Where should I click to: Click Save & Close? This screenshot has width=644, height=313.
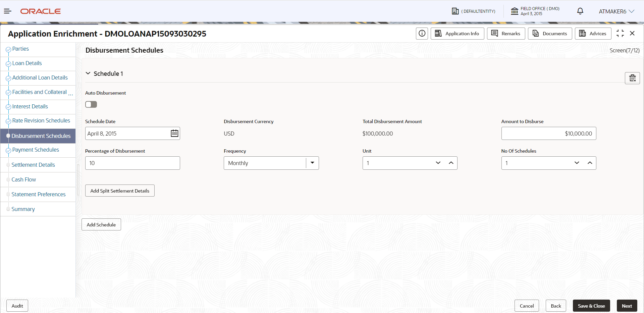[591, 306]
